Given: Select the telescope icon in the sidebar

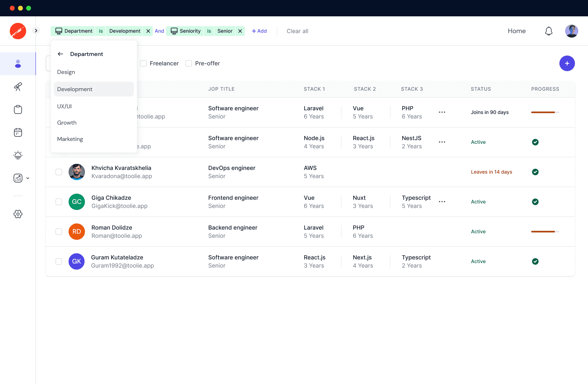Looking at the screenshot, I should (18, 87).
